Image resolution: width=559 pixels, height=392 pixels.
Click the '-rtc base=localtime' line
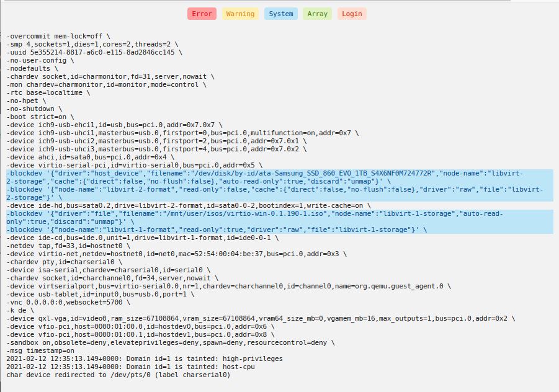48,92
